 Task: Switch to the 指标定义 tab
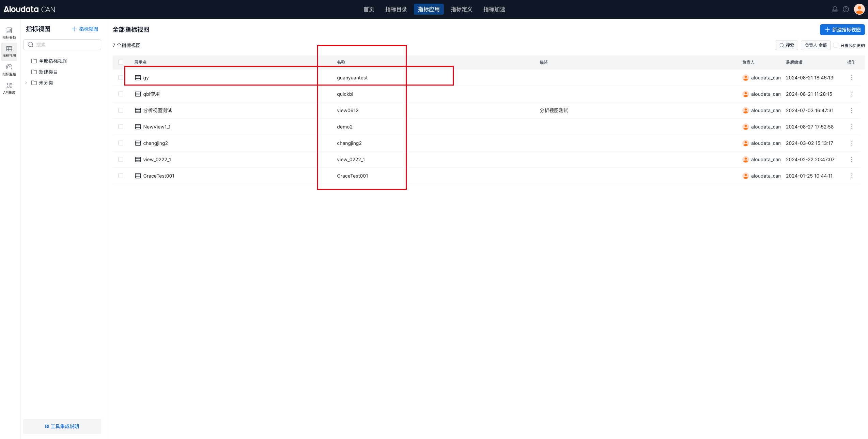coord(461,9)
